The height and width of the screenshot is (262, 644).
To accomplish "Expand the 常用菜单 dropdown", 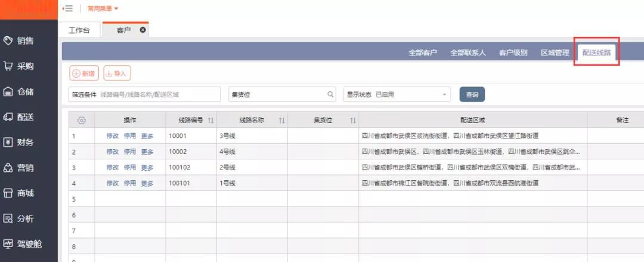I will coord(103,8).
